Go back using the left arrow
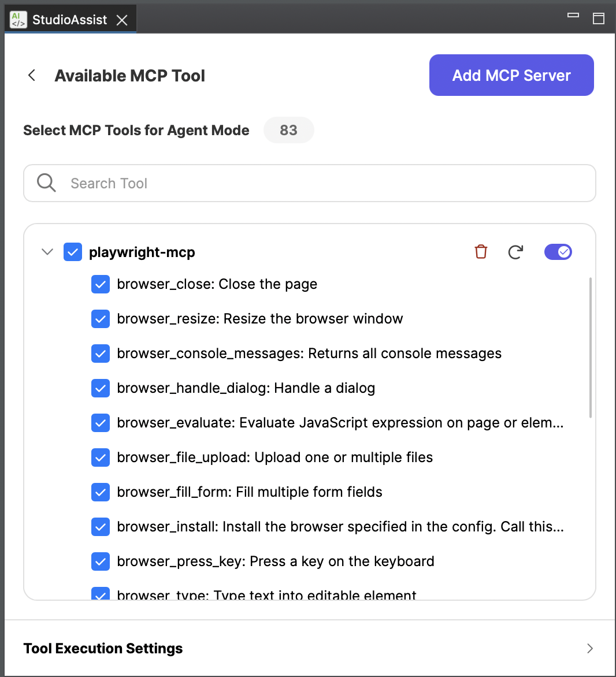This screenshot has height=677, width=616. click(x=31, y=75)
